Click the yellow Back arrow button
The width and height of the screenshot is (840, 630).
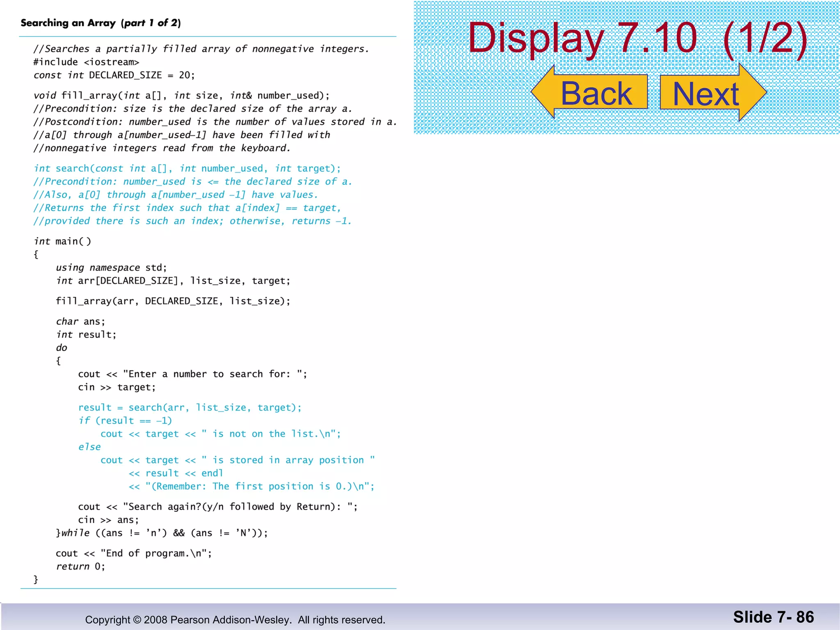[x=589, y=92]
